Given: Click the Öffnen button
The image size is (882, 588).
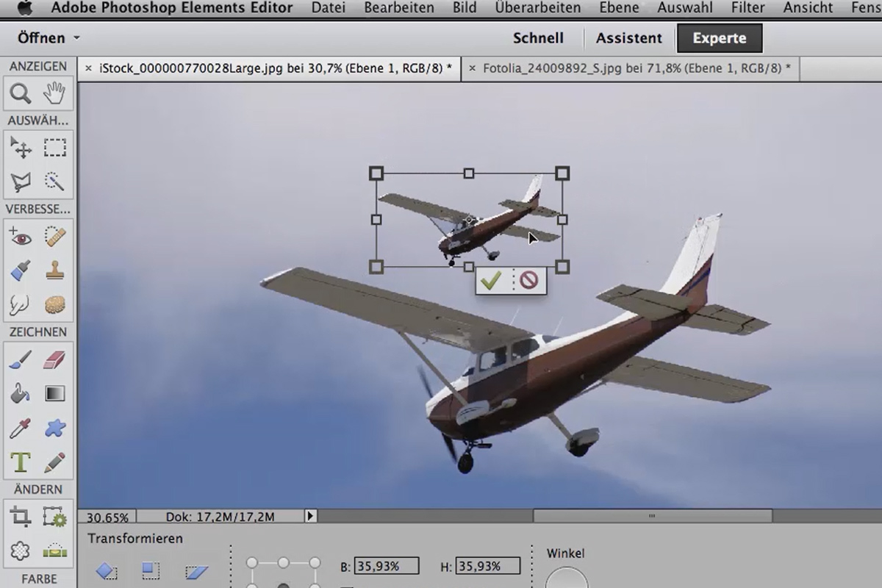Looking at the screenshot, I should point(41,37).
